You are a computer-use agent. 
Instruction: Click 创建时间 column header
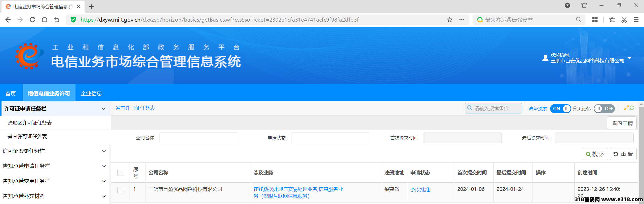(587, 173)
